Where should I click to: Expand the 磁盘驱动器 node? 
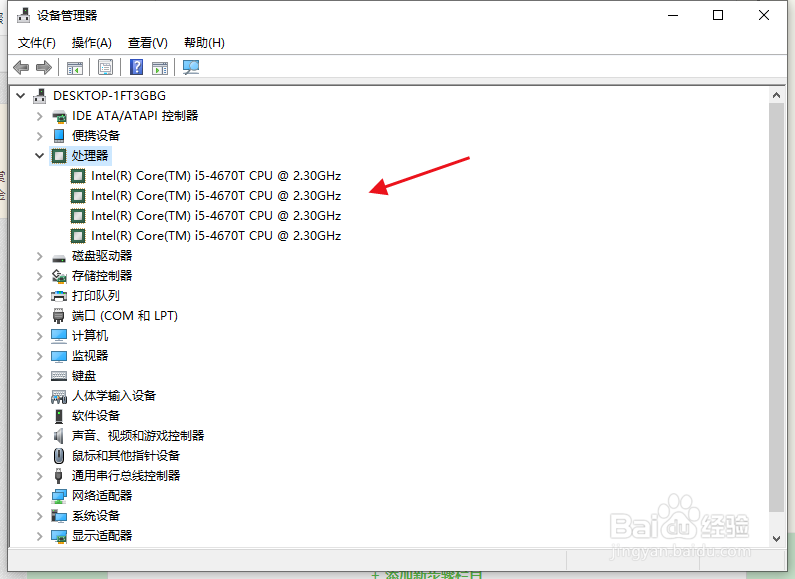pyautogui.click(x=39, y=256)
